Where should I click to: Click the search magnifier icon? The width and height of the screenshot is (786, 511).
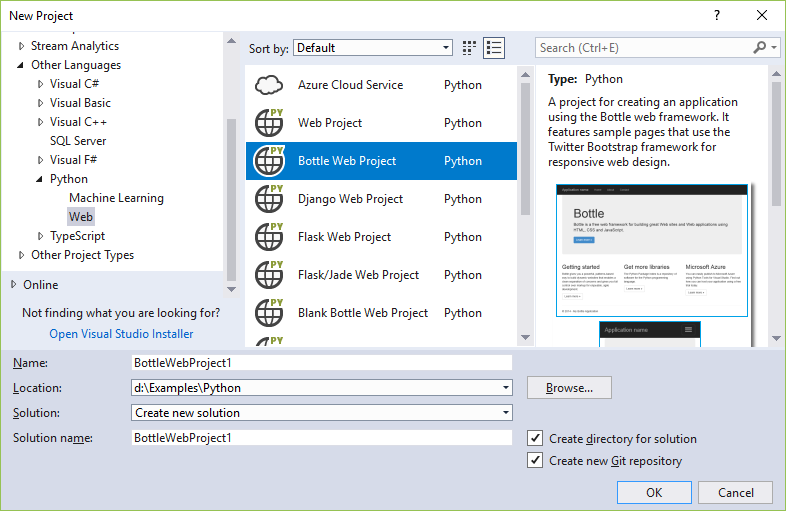tap(759, 48)
